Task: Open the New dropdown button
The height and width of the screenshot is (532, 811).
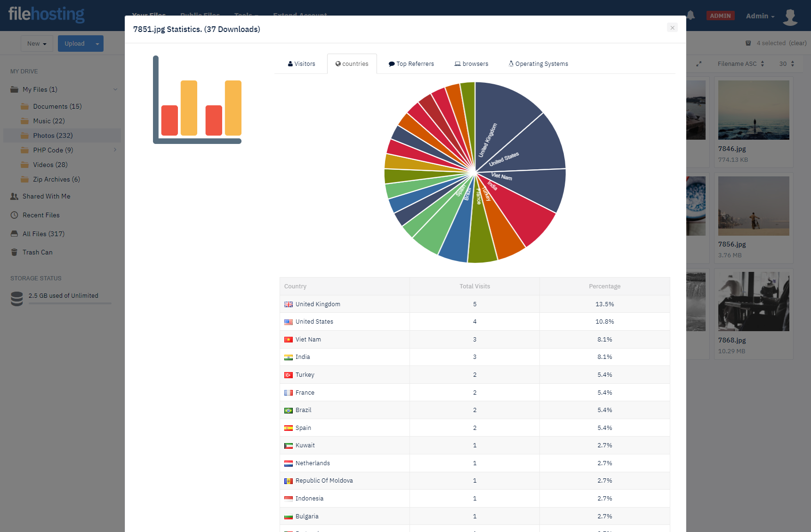Action: 37,44
